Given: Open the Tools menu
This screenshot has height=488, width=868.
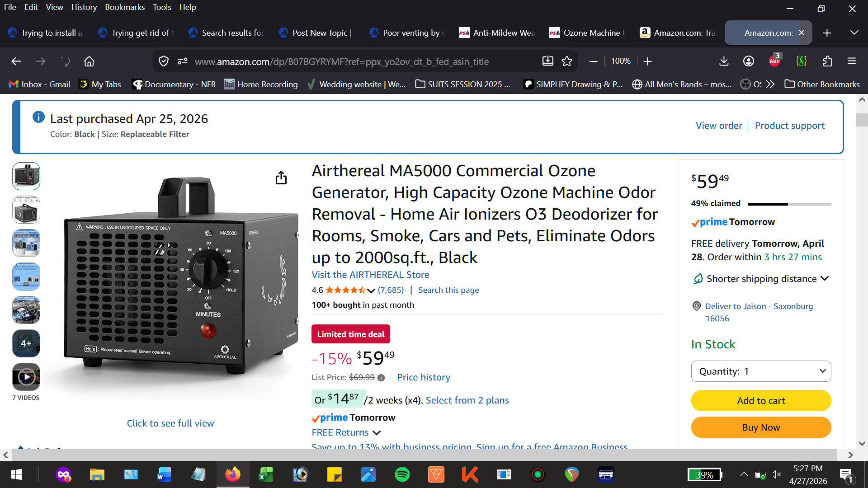Looking at the screenshot, I should point(162,7).
